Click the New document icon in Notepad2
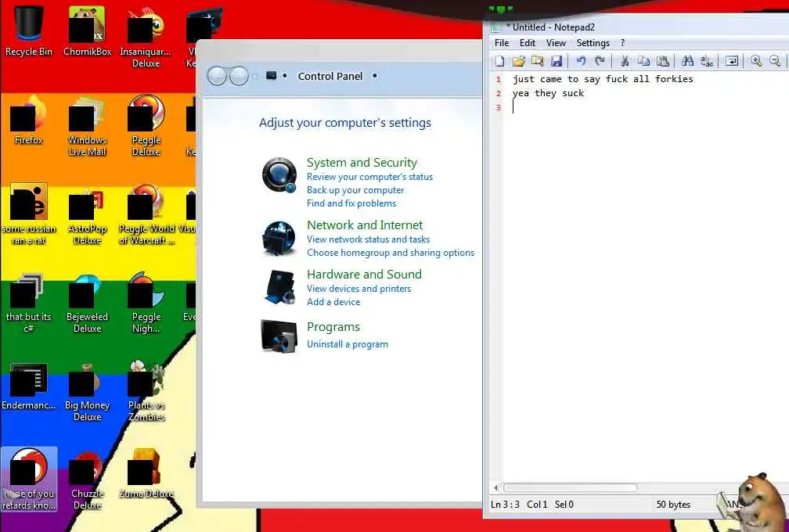The image size is (789, 532). [x=499, y=61]
